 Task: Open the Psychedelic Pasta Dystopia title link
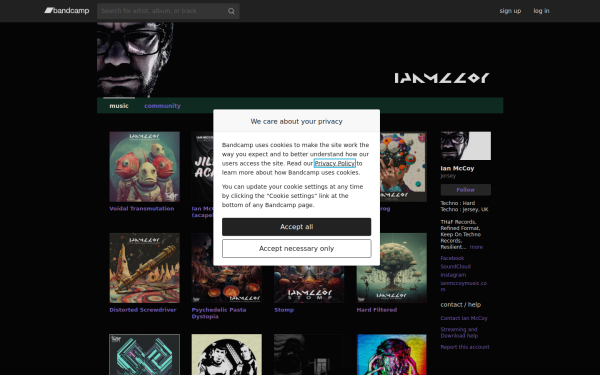[x=219, y=313]
